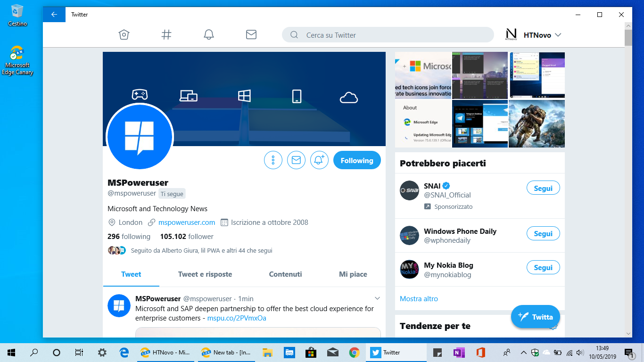This screenshot has width=644, height=362.
Task: Open Microsoft Store on taskbar
Action: pos(311,352)
